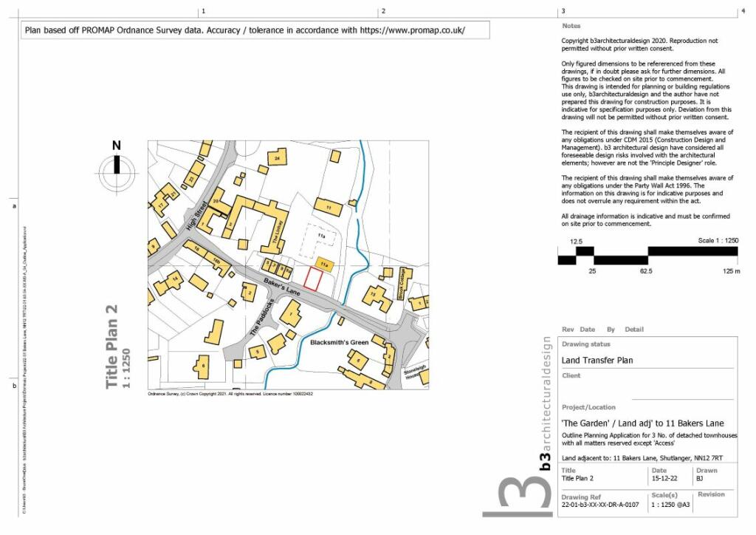The width and height of the screenshot is (756, 535).
Task: Click the black scale bar graphic
Action: click(647, 256)
